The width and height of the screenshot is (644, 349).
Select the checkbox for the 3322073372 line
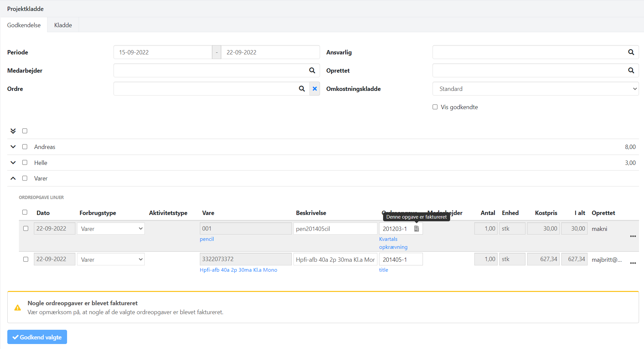(26, 259)
